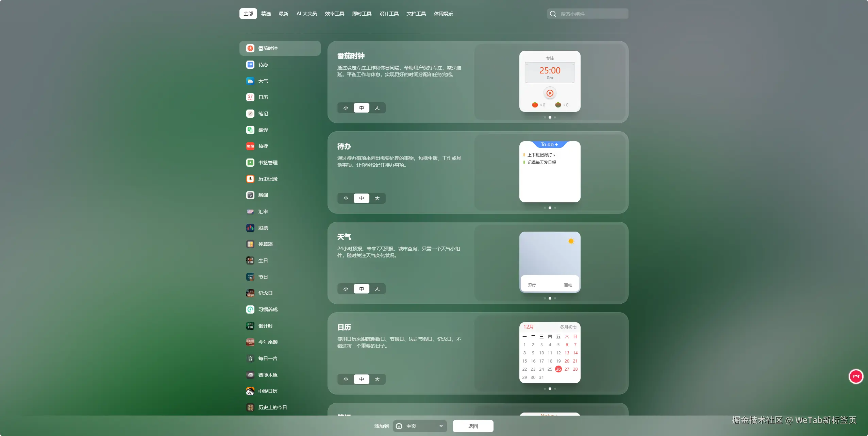Switch to the 效率工具 tab
868x436 pixels.
(334, 14)
